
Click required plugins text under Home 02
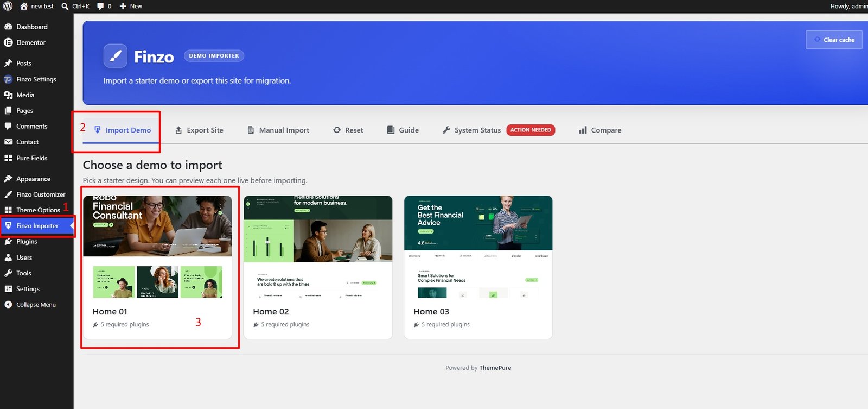(x=285, y=325)
